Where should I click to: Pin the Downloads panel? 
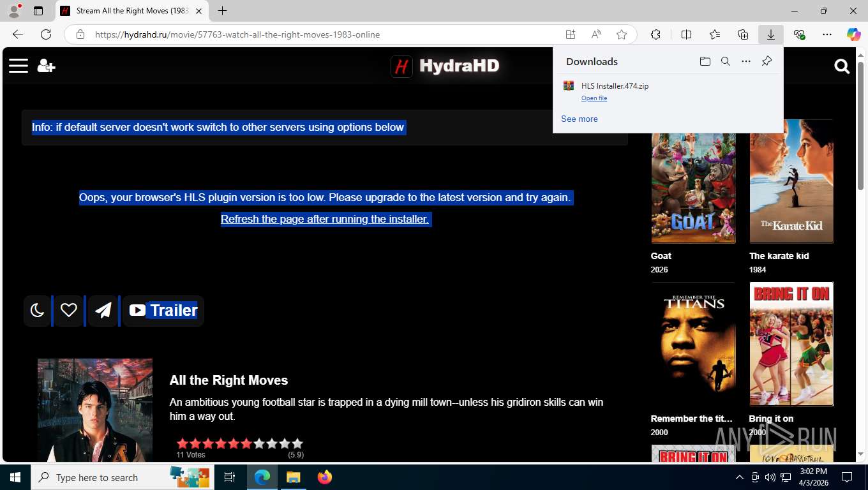click(x=767, y=61)
